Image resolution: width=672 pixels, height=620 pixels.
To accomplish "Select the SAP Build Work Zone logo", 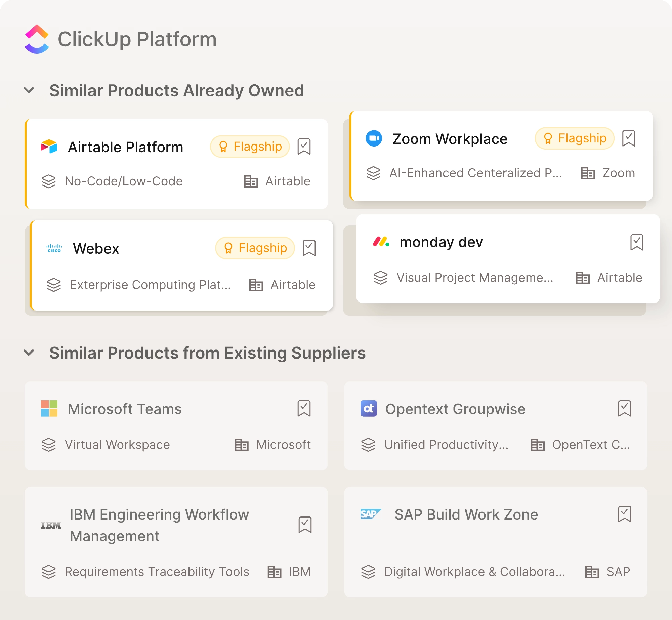I will [x=371, y=514].
